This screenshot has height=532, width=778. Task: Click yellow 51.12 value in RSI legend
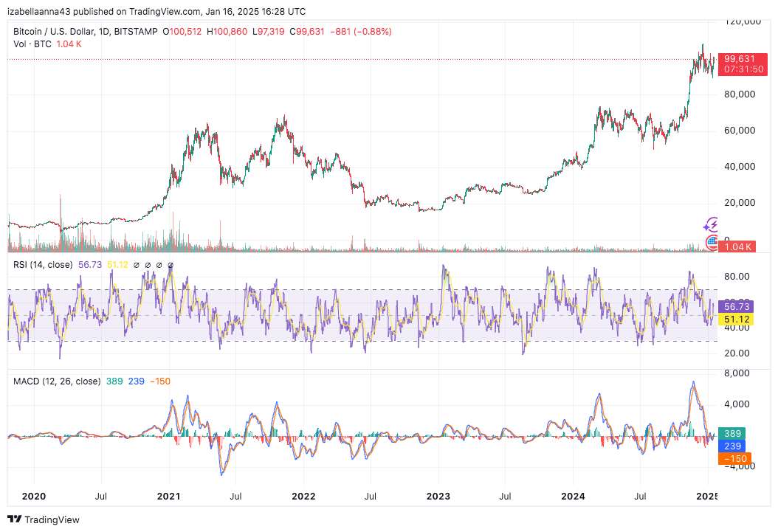click(x=117, y=265)
